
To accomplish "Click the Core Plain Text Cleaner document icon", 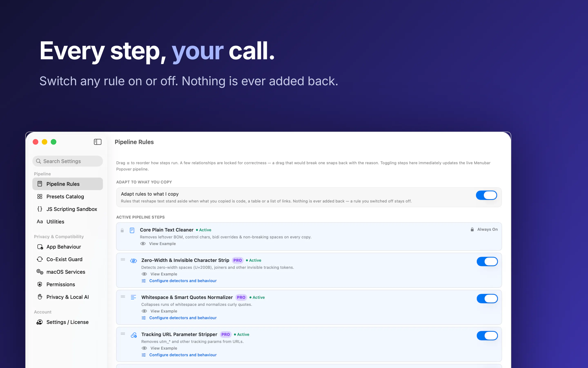I will click(132, 230).
